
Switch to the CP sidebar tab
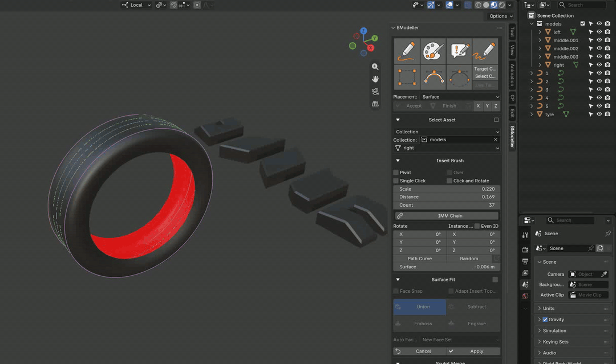tap(512, 97)
